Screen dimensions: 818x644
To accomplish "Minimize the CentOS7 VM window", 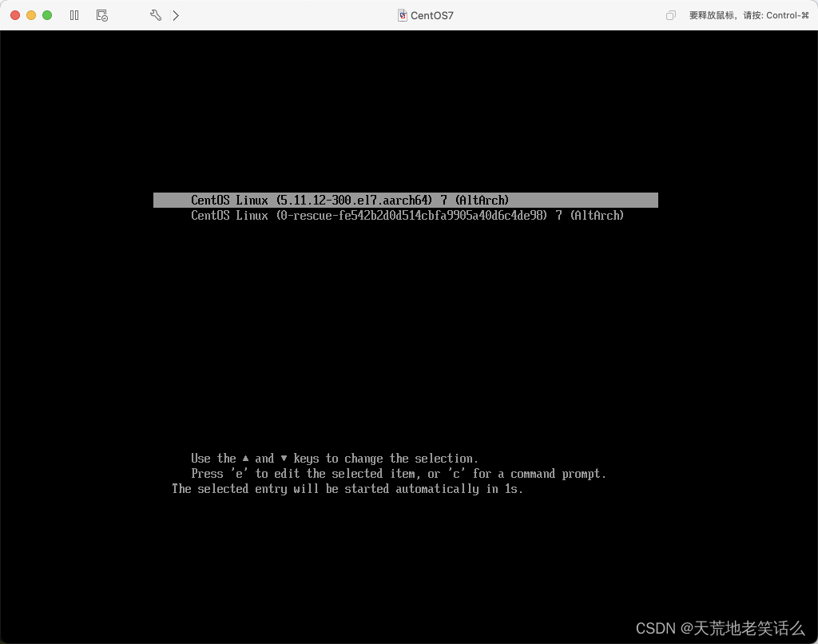I will (x=31, y=15).
